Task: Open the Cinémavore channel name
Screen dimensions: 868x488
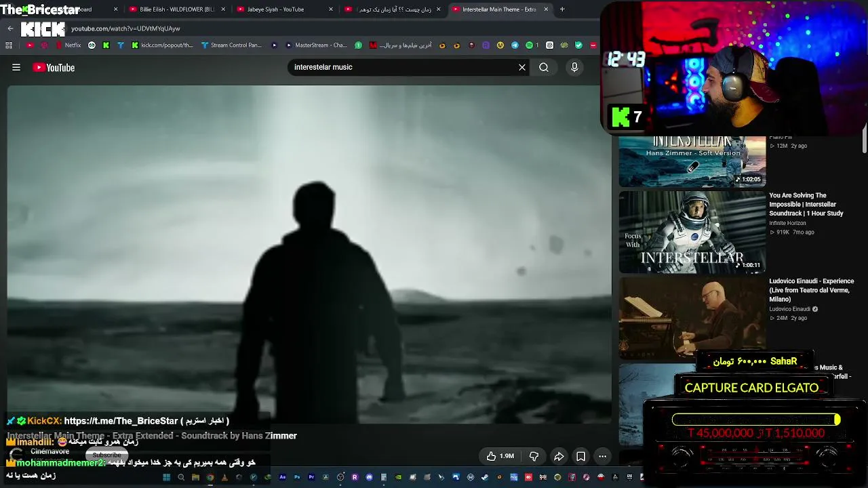Action: (x=50, y=451)
